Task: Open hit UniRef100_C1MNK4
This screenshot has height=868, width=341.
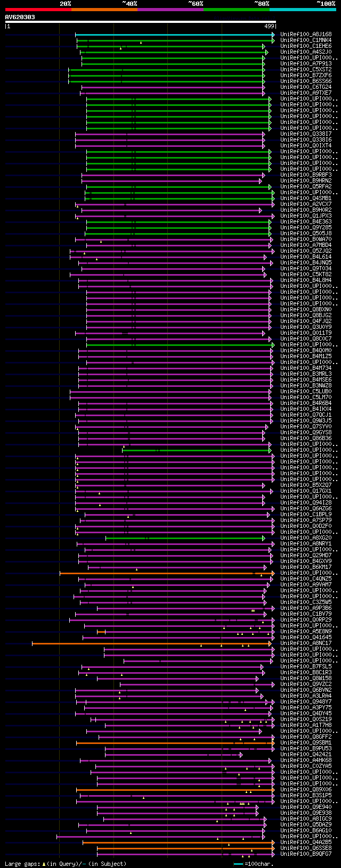Action: [306, 40]
